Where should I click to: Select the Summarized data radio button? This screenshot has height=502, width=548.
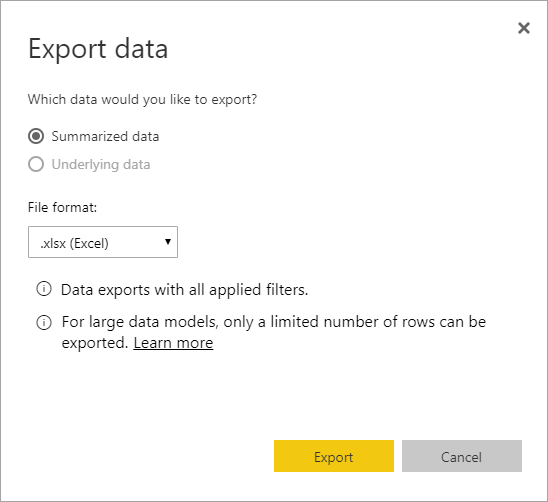click(36, 136)
